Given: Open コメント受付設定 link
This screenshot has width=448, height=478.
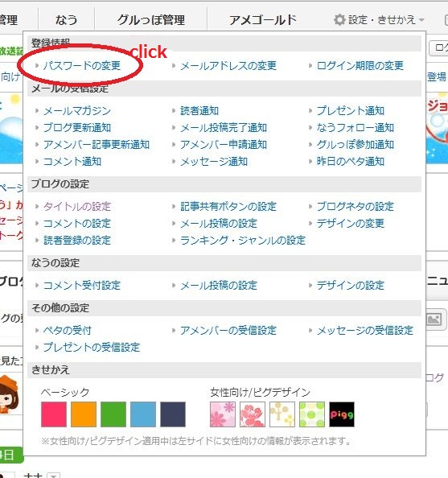Looking at the screenshot, I should 82,286.
